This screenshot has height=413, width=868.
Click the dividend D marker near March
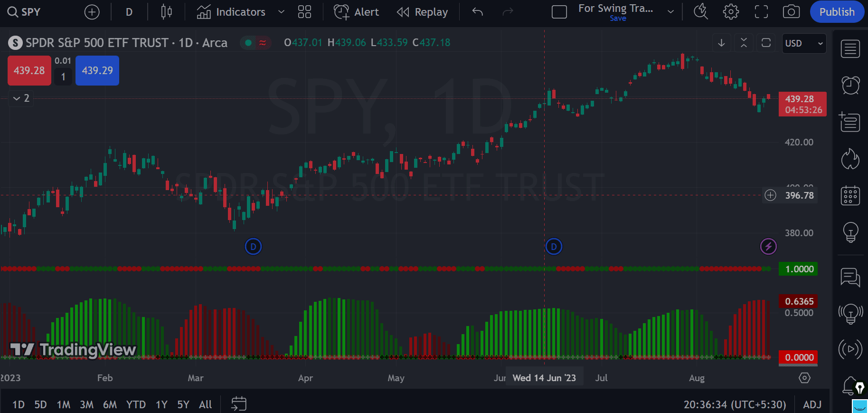(253, 247)
